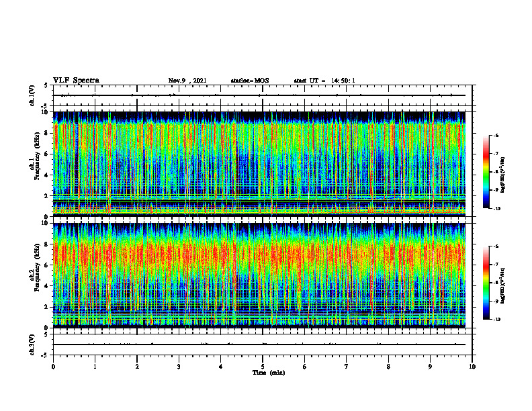Select the "Nov.9 , 2021" date label
532x411 pixels.
[x=187, y=81]
